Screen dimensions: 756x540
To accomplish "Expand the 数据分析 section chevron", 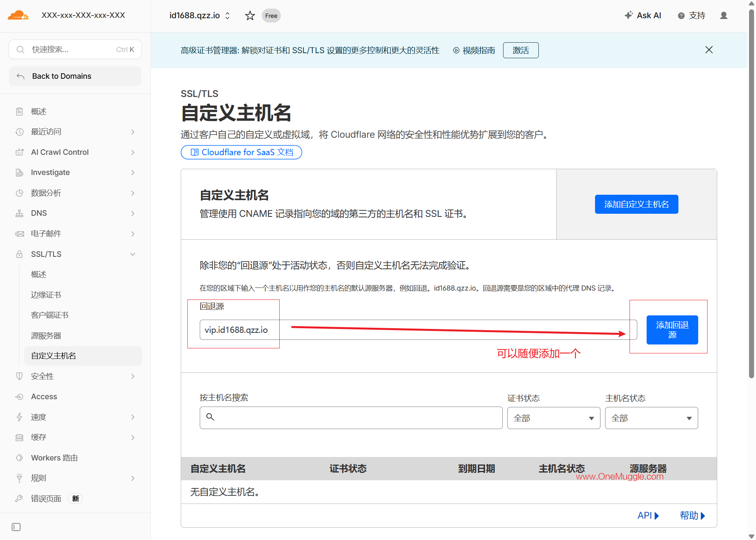I will pyautogui.click(x=133, y=193).
